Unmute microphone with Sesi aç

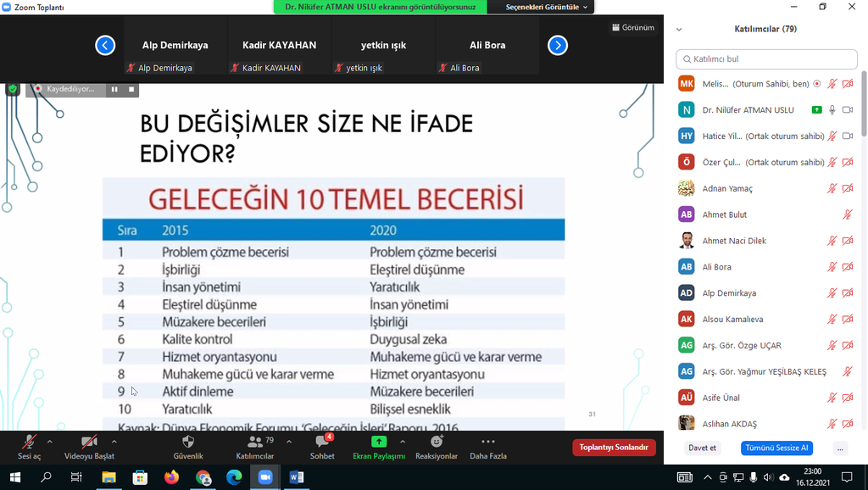[x=29, y=442]
